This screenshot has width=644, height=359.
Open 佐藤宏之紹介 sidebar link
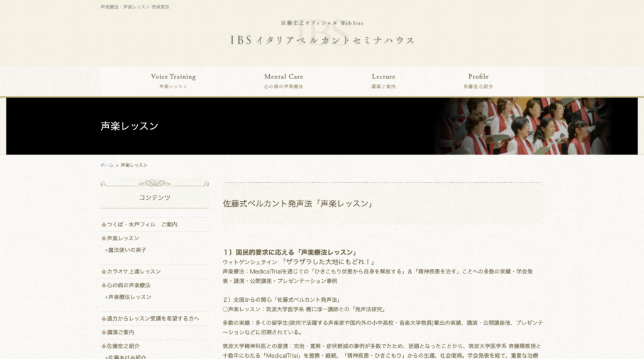123,346
